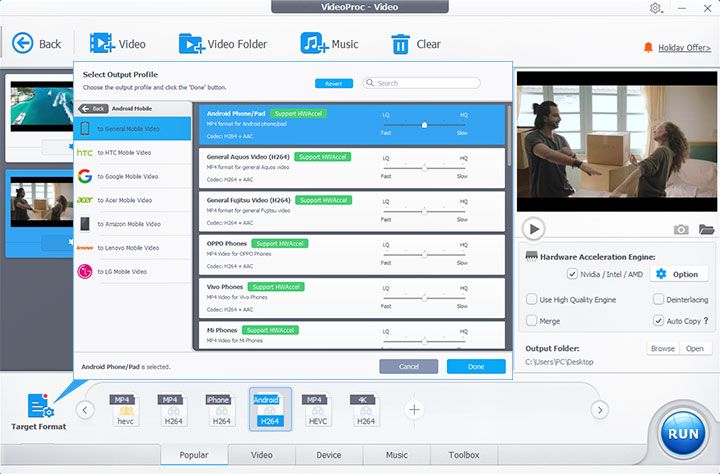Click Cancel in output profile dialog
This screenshot has height=474, width=720.
(409, 367)
